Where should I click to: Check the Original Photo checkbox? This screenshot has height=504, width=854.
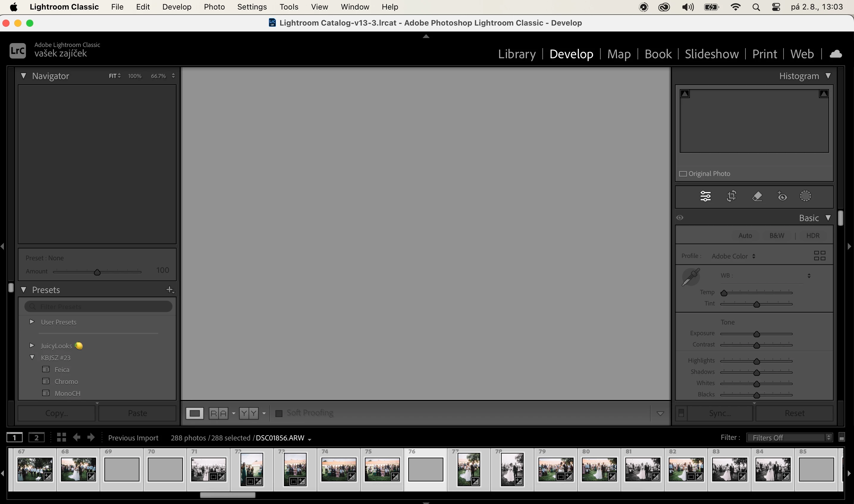pyautogui.click(x=683, y=174)
